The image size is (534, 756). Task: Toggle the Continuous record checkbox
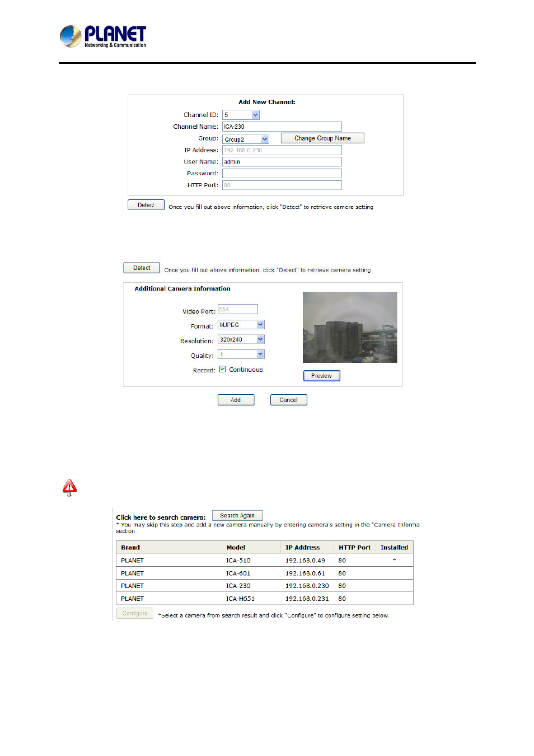(x=223, y=370)
